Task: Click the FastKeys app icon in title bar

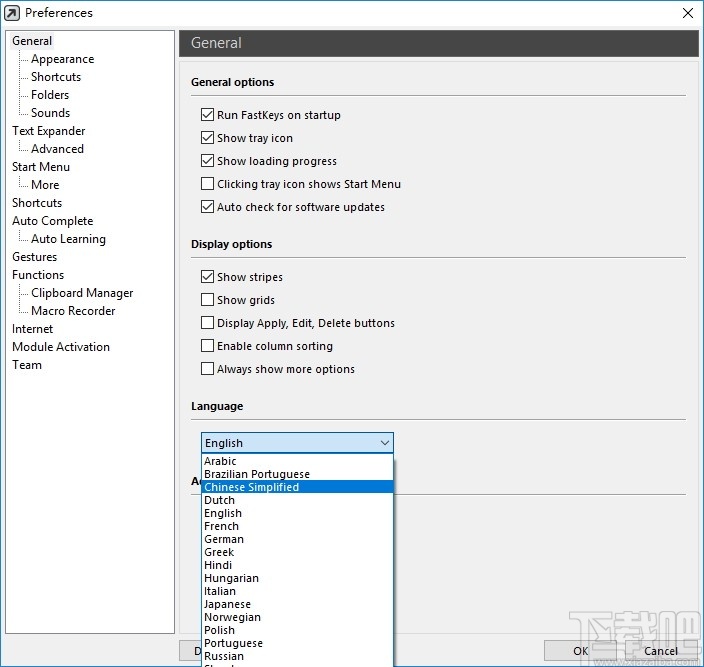Action: click(x=12, y=13)
